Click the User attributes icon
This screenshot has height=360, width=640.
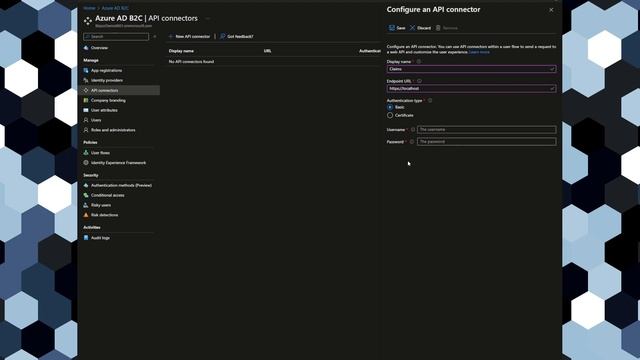coord(86,110)
